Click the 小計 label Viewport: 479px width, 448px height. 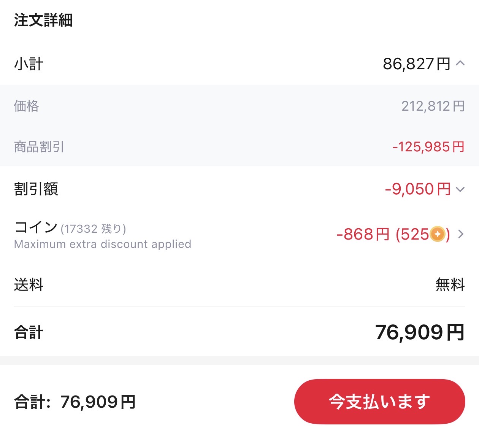coord(29,64)
